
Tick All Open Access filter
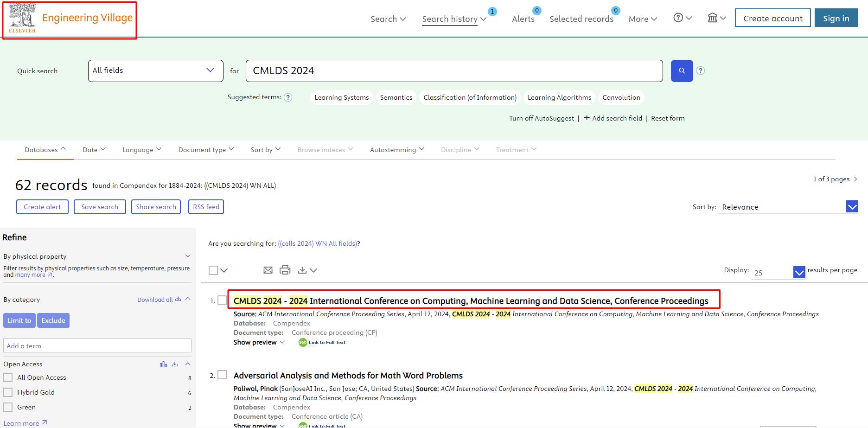(8, 377)
